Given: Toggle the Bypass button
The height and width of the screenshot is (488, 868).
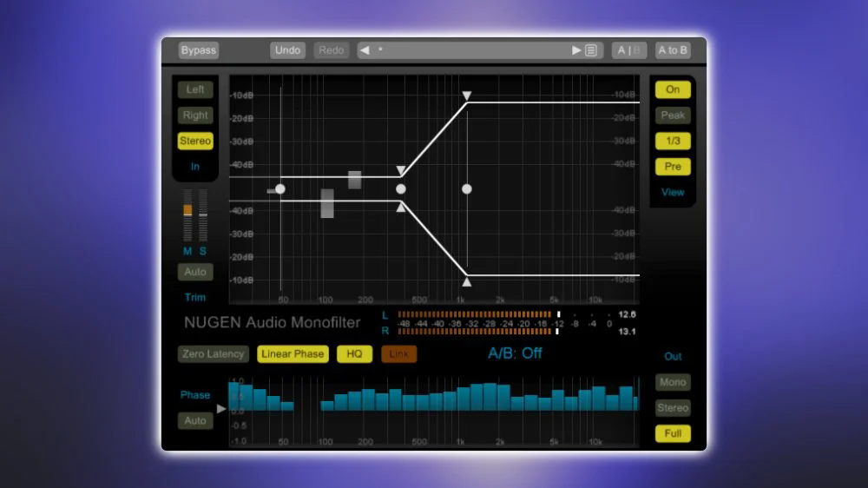Looking at the screenshot, I should [x=198, y=50].
